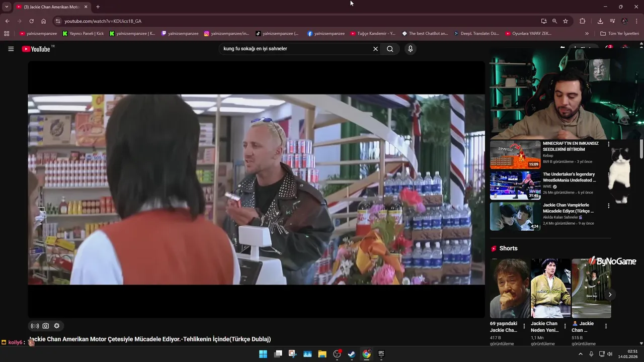Open the Chrome apps grid shortcut

pyautogui.click(x=7, y=34)
